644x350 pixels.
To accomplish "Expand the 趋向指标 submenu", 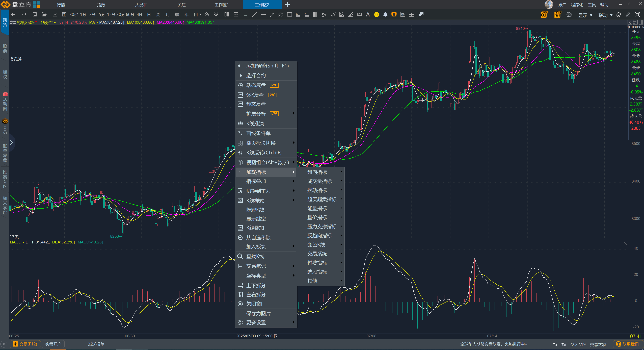I will 320,172.
